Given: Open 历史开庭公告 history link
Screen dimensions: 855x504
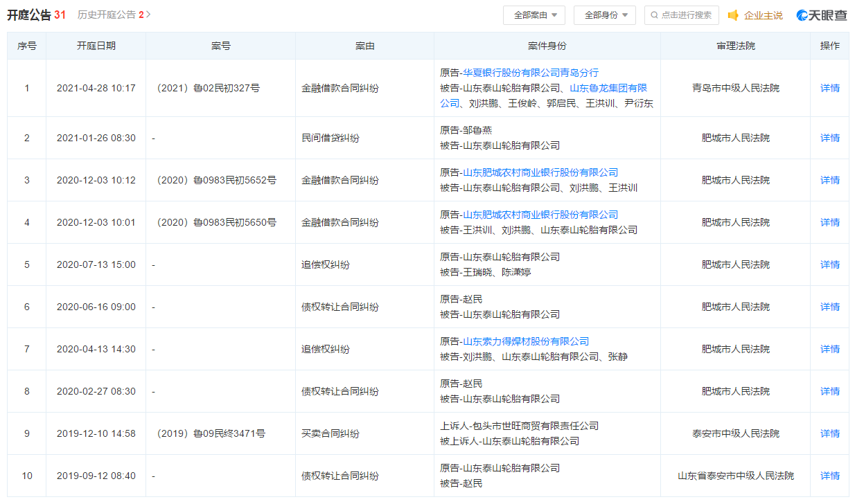Looking at the screenshot, I should [114, 15].
